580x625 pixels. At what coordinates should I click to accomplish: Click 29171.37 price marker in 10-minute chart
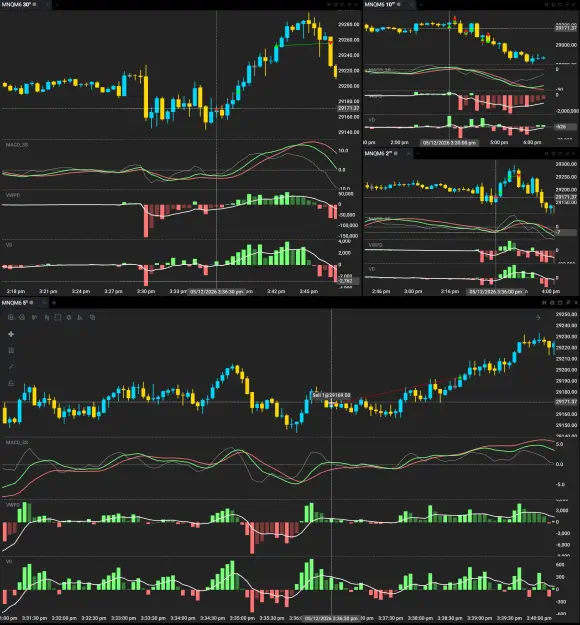click(566, 28)
